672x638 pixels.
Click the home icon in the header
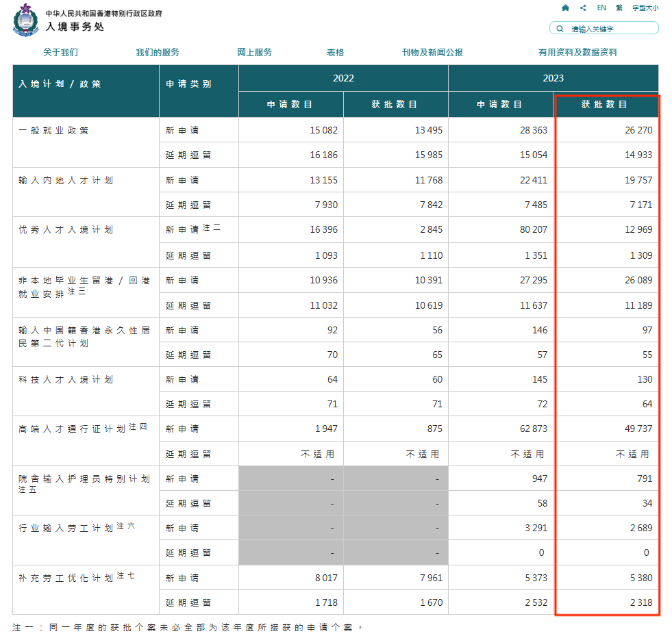(565, 8)
